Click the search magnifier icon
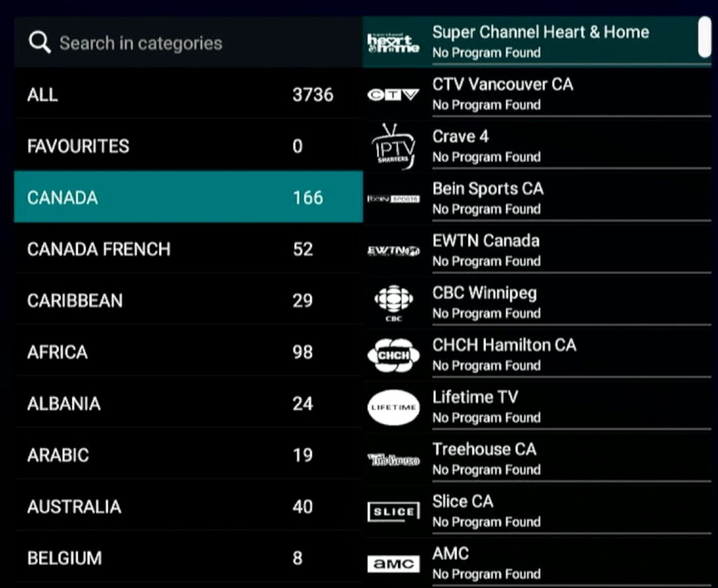 39,41
